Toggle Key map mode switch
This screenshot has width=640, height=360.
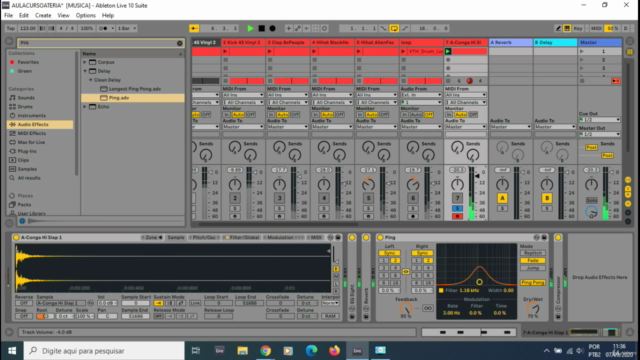[x=578, y=28]
